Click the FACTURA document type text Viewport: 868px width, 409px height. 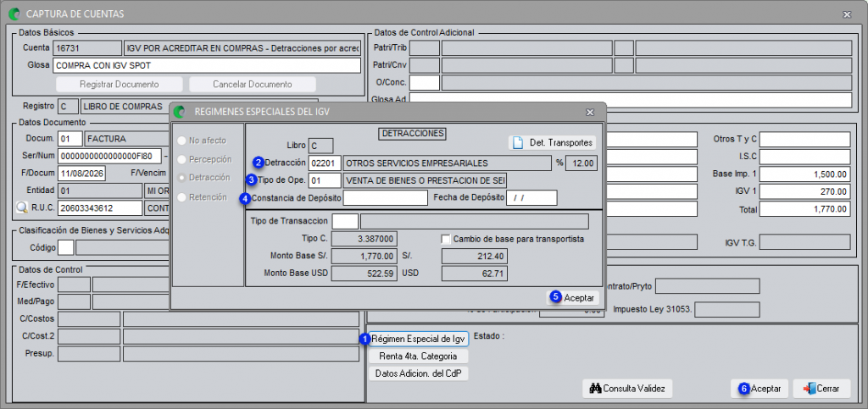coord(107,138)
